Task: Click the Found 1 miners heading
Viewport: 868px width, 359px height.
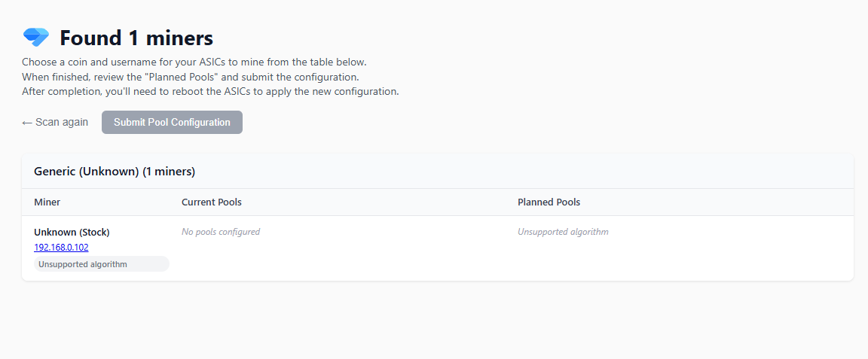Action: pyautogui.click(x=136, y=38)
